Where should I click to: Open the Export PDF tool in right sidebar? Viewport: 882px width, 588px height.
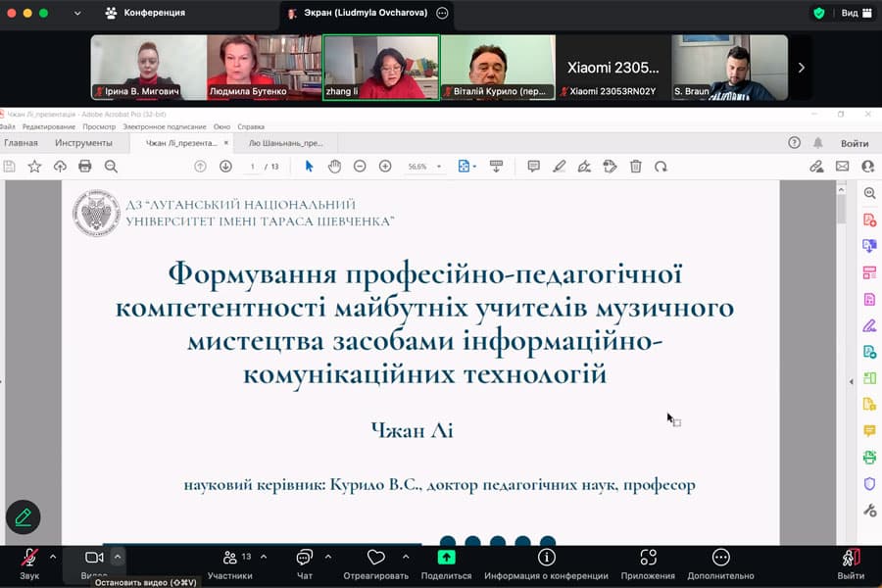tap(868, 246)
